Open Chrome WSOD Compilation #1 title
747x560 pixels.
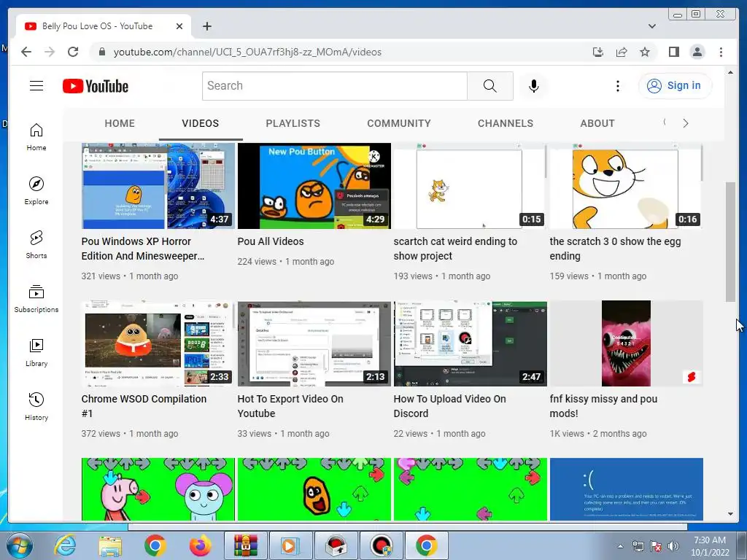(x=144, y=406)
